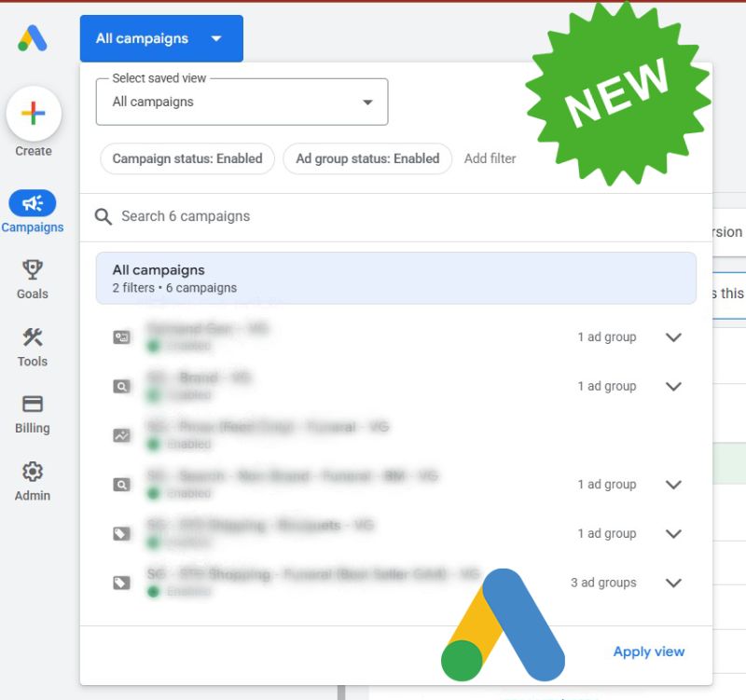This screenshot has height=700, width=746.
Task: Select the highlighted All campaigns row
Action: 395,278
